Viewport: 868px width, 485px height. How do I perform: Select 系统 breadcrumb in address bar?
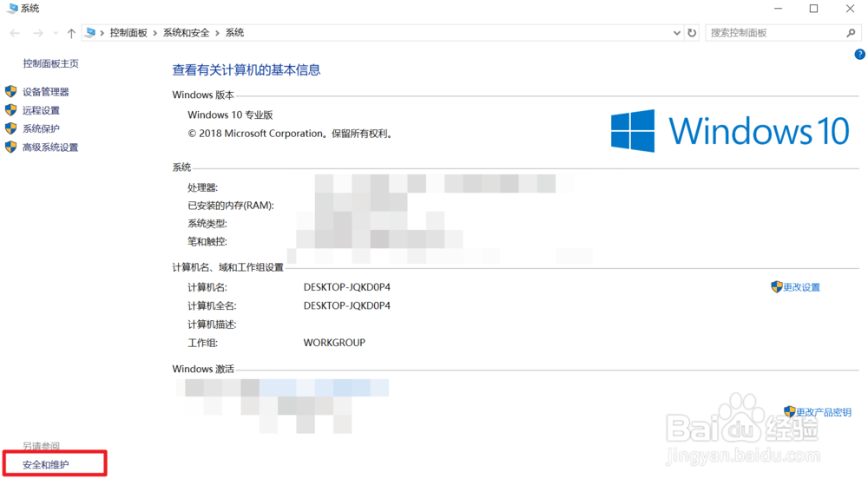tap(234, 33)
